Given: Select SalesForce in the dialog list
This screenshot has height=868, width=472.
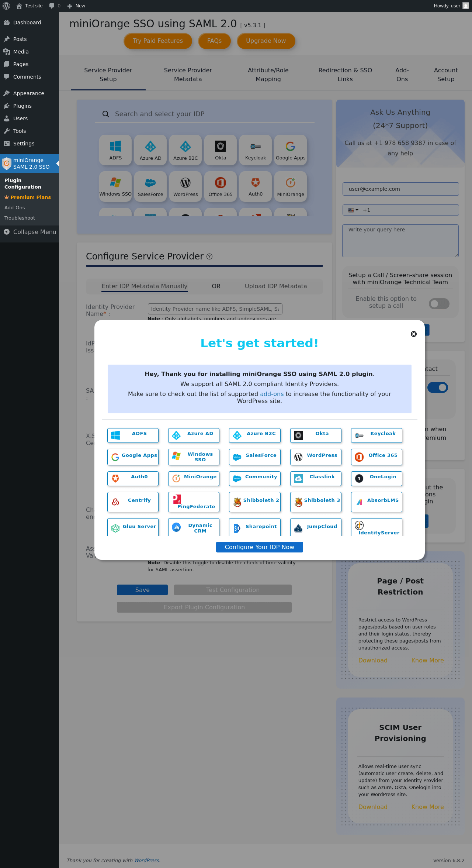Looking at the screenshot, I should point(254,457).
